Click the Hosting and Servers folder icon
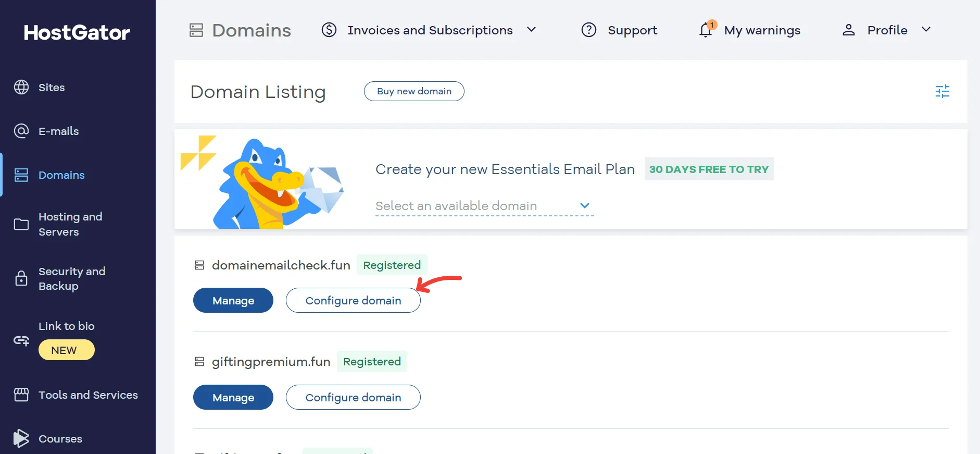This screenshot has height=454, width=980. [x=21, y=224]
